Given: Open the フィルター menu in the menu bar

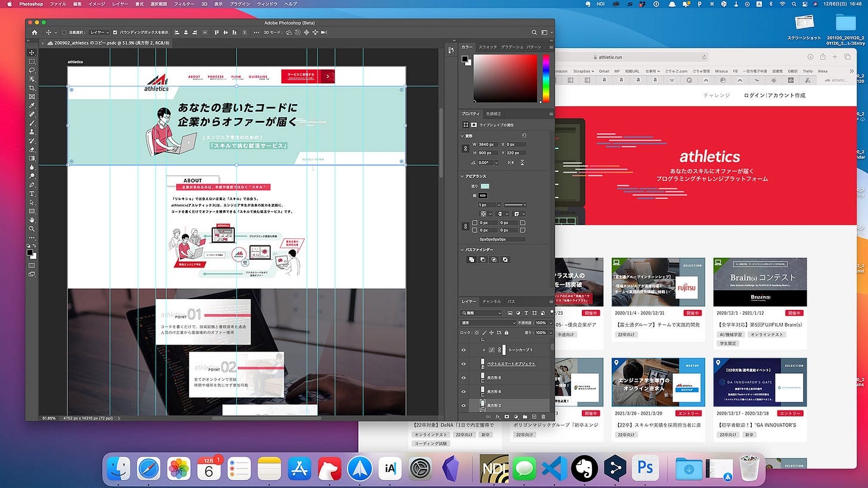Looking at the screenshot, I should coord(184,4).
